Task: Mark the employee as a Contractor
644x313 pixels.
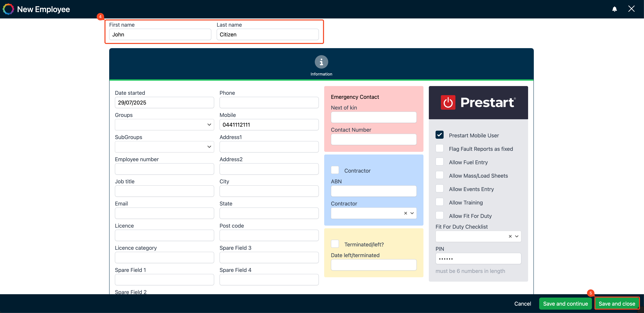Action: 335,170
